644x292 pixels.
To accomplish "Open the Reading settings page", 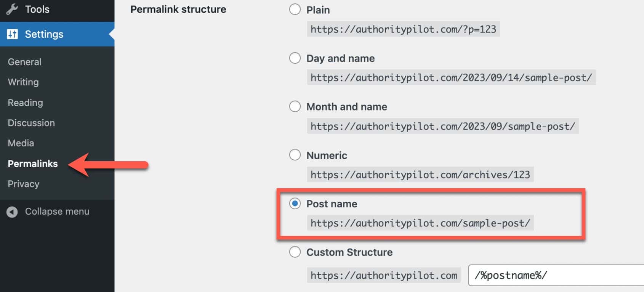I will [x=25, y=103].
